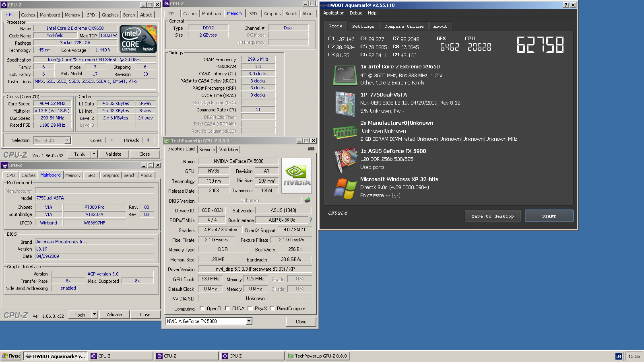Click the Memory Size 128 MB value
Viewport: 644px width, 362px height.
pos(217,259)
